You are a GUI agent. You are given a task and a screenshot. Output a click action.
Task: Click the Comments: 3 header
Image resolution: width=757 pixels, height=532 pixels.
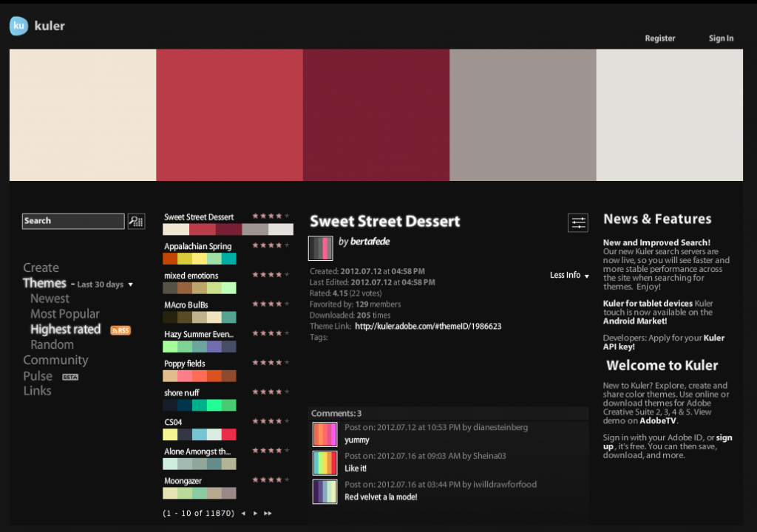pos(336,413)
